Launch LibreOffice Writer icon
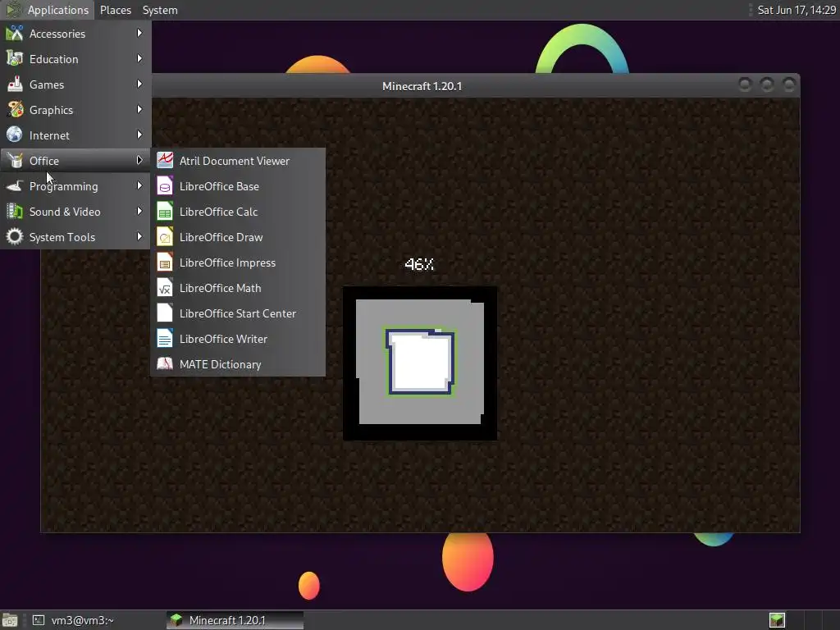The width and height of the screenshot is (840, 630). 164,339
